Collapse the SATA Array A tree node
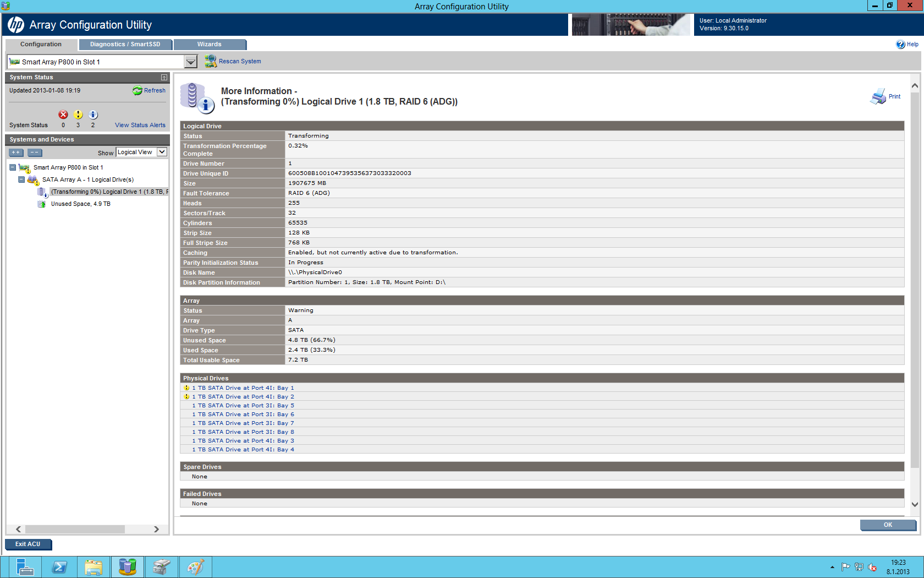 (21, 179)
